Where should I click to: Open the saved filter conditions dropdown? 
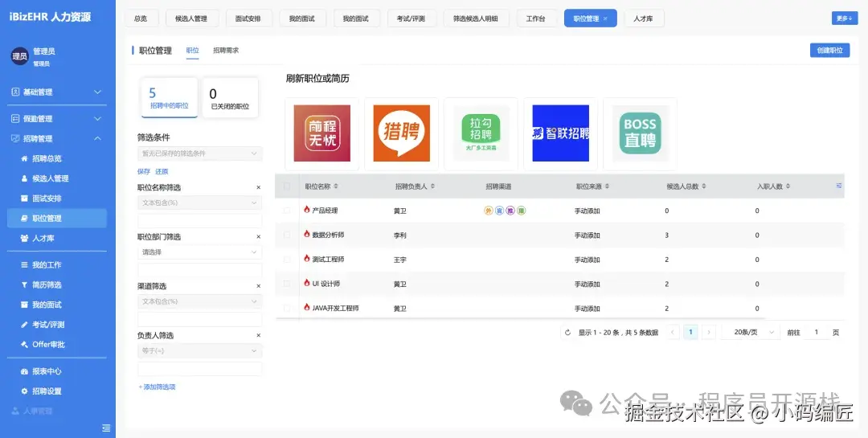click(x=200, y=154)
